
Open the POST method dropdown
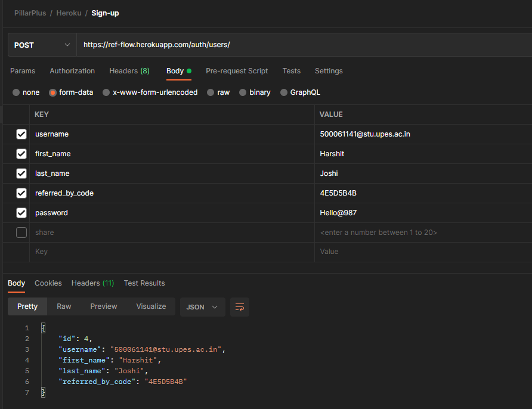(x=42, y=45)
